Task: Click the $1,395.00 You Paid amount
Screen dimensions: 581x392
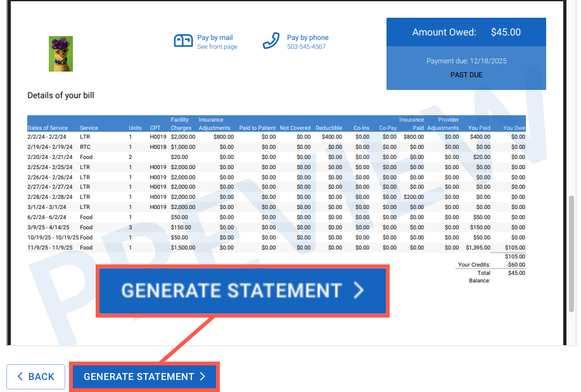Action: [478, 248]
